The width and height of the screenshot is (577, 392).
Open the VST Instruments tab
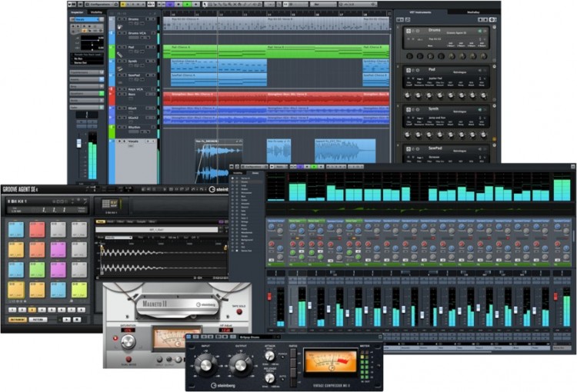(421, 12)
